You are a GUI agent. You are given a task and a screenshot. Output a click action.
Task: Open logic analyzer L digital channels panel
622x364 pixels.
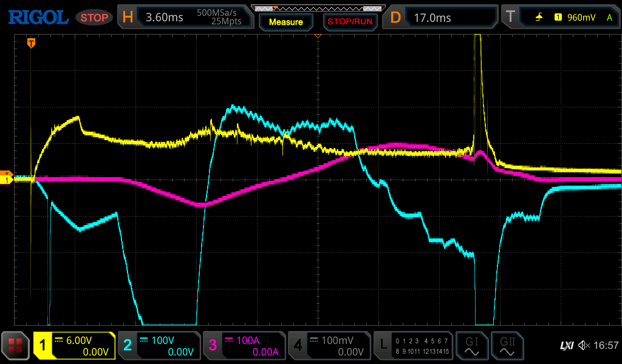click(413, 346)
